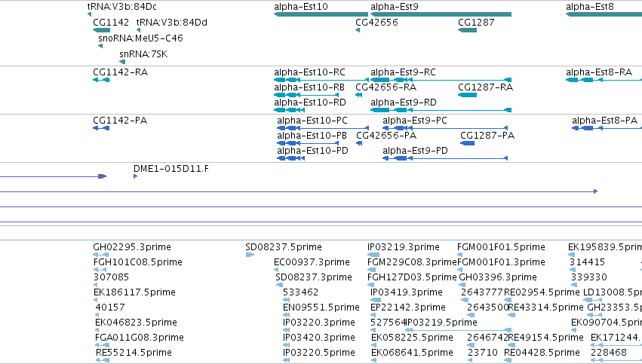Image resolution: width=642 pixels, height=364 pixels.
Task: Select the alpha-Est9 gene bar
Action: point(441,14)
